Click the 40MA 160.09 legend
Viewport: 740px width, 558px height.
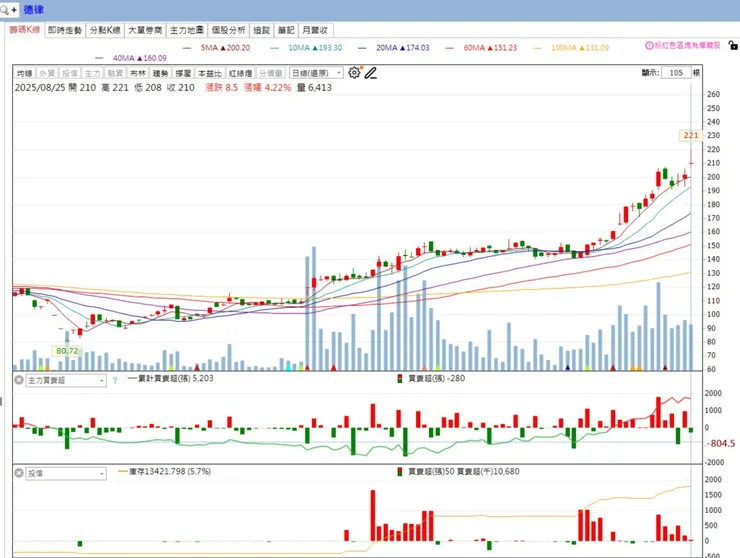pyautogui.click(x=131, y=58)
